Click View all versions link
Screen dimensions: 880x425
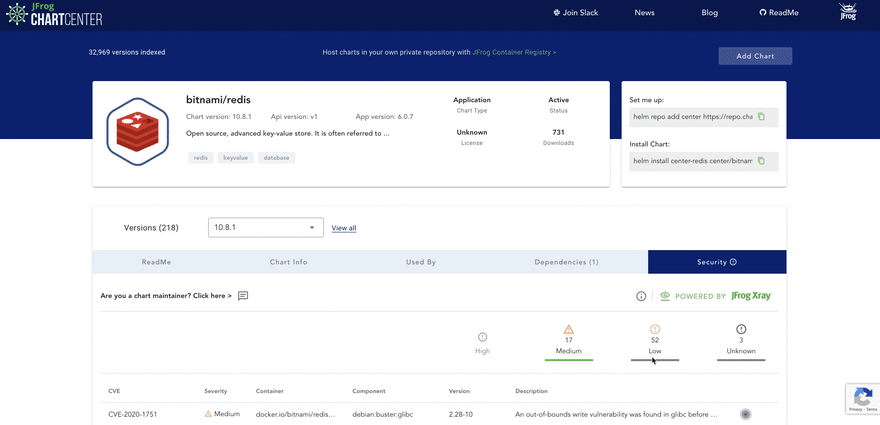343,228
